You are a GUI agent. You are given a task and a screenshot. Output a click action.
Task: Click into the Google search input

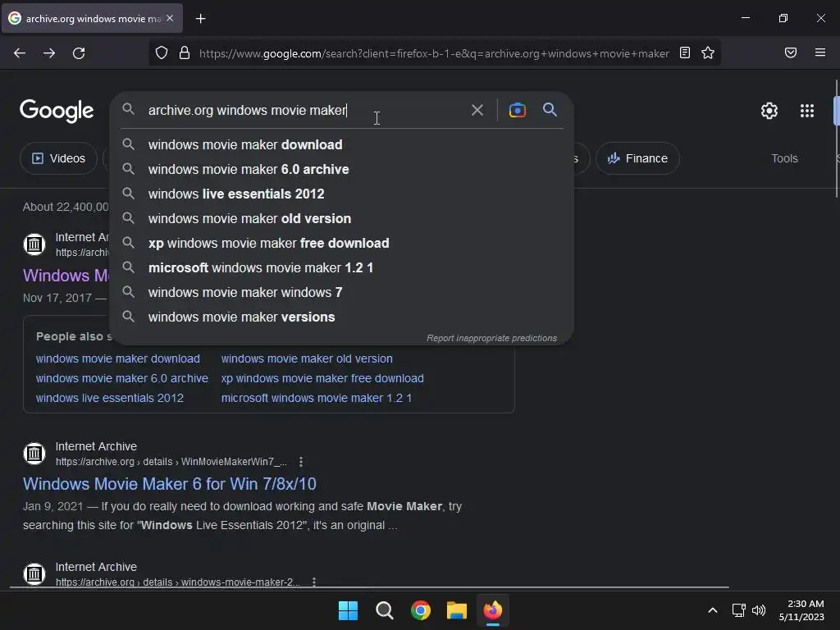(305, 111)
